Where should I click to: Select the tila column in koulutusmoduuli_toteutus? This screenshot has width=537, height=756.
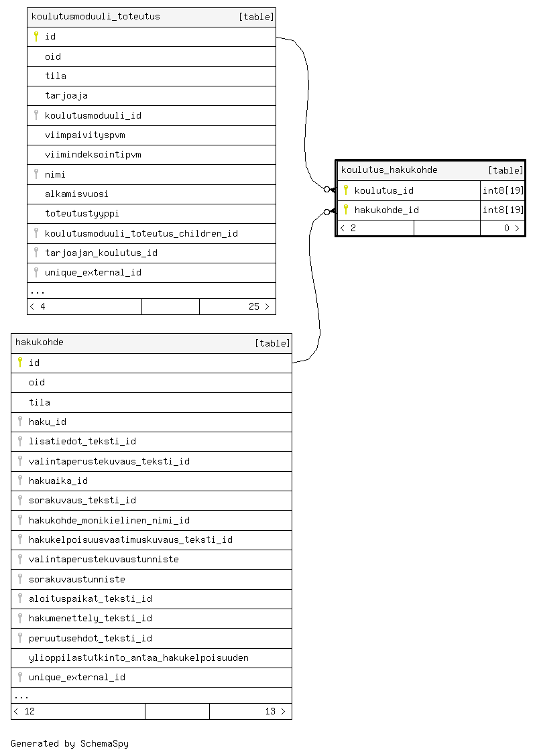(56, 76)
